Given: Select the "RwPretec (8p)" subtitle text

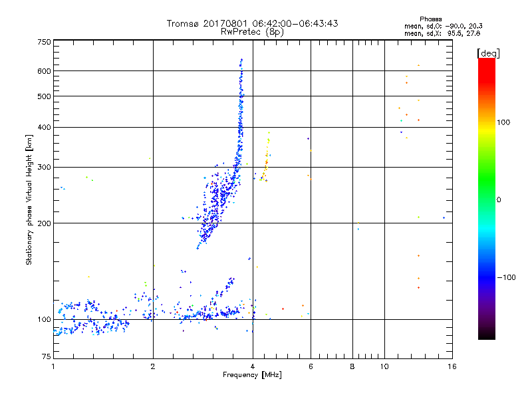Looking at the screenshot, I should tap(252, 32).
